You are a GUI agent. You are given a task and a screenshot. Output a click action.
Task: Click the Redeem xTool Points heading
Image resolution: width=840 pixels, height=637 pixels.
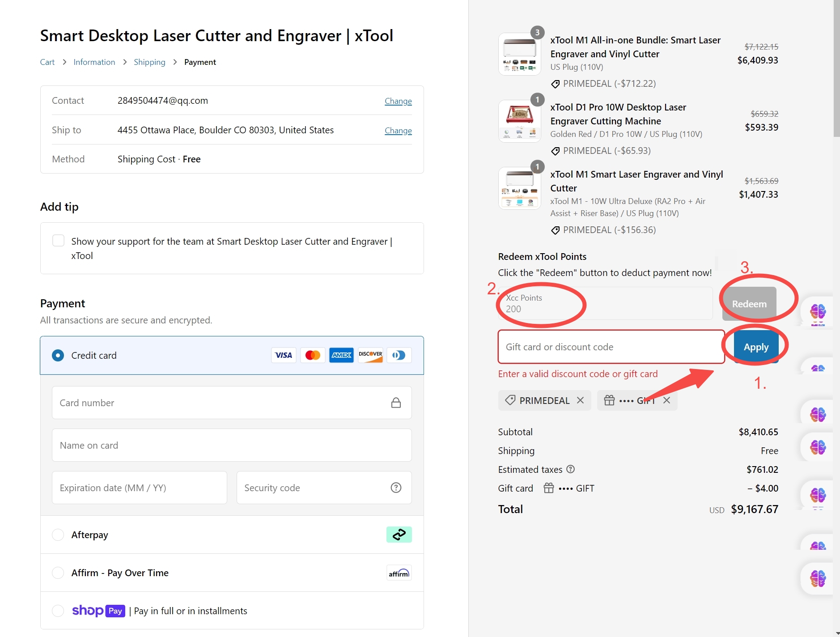pyautogui.click(x=542, y=256)
